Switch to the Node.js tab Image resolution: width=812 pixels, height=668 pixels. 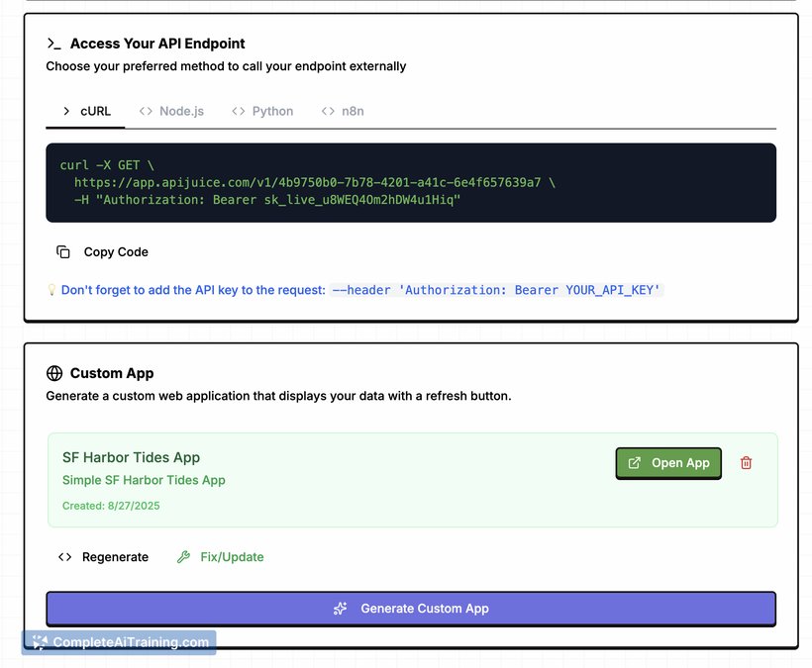[x=171, y=111]
